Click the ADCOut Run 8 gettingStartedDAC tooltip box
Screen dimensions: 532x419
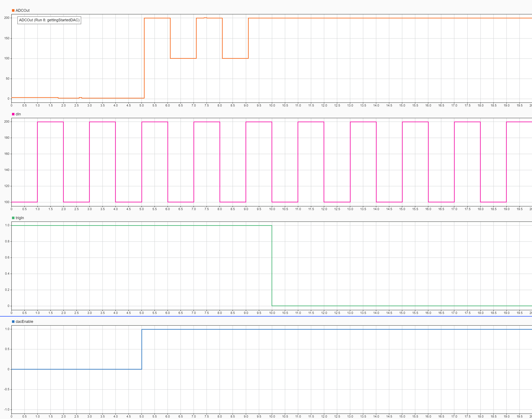coord(49,20)
